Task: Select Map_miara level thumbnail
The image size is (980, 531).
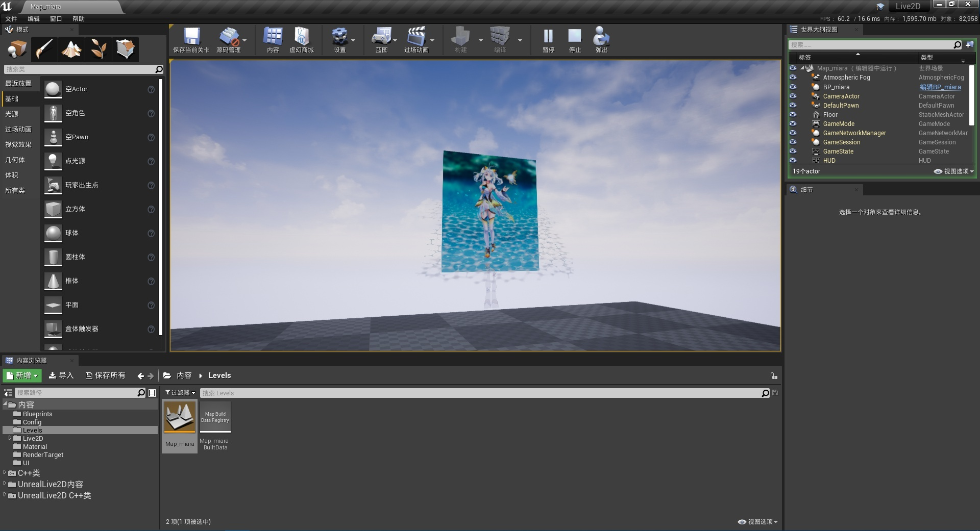Action: [180, 417]
